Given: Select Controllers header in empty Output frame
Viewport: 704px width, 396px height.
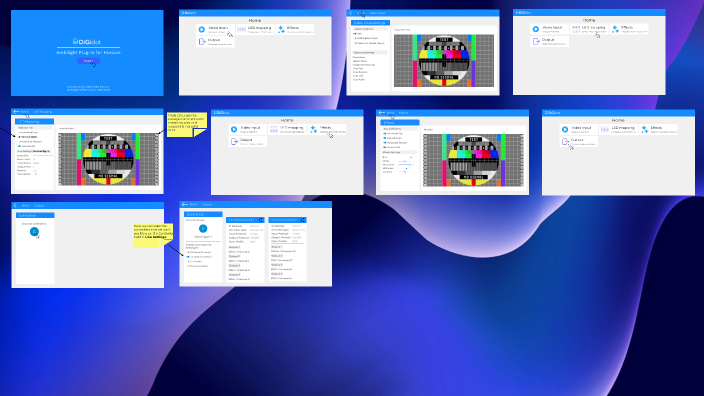Looking at the screenshot, I should coord(35,216).
